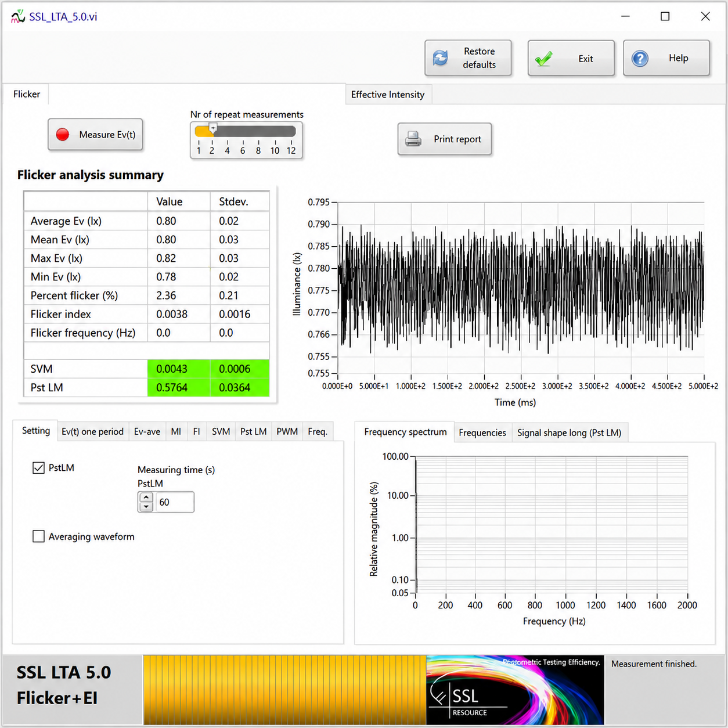728x728 pixels.
Task: Open the Pst LM tab
Action: [254, 431]
